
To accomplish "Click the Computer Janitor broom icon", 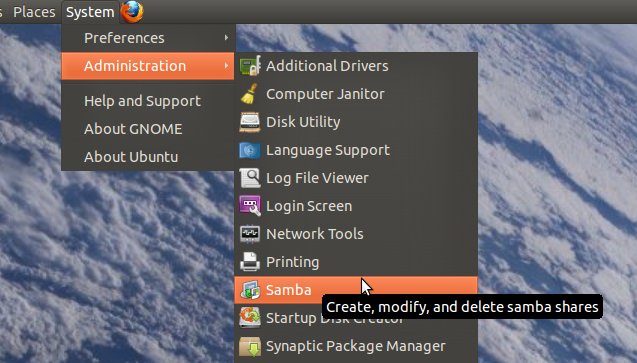I will pyautogui.click(x=249, y=94).
